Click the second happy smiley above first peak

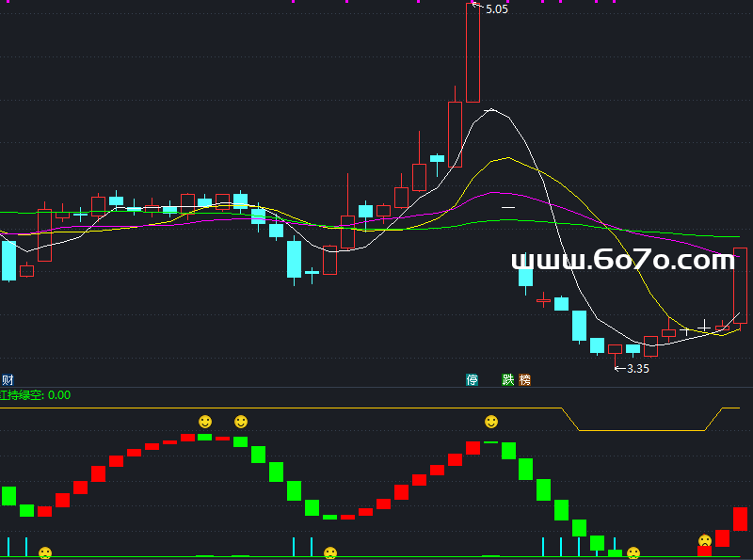click(241, 421)
